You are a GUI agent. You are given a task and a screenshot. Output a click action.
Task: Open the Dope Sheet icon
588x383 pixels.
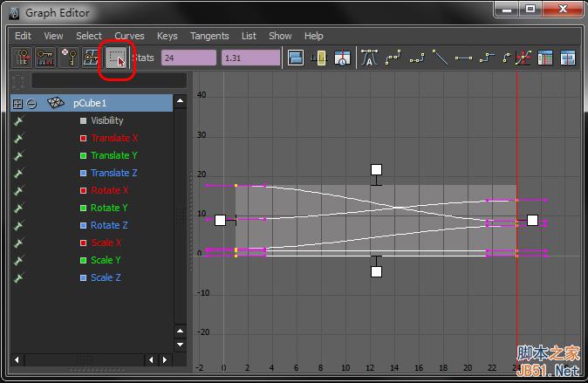tap(545, 58)
